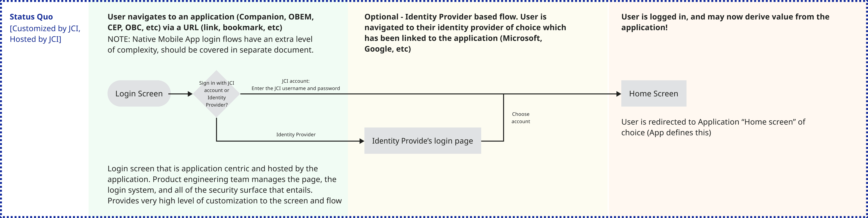
Task: Click the NOTE about Native Mobile App logins
Action: [x=211, y=44]
